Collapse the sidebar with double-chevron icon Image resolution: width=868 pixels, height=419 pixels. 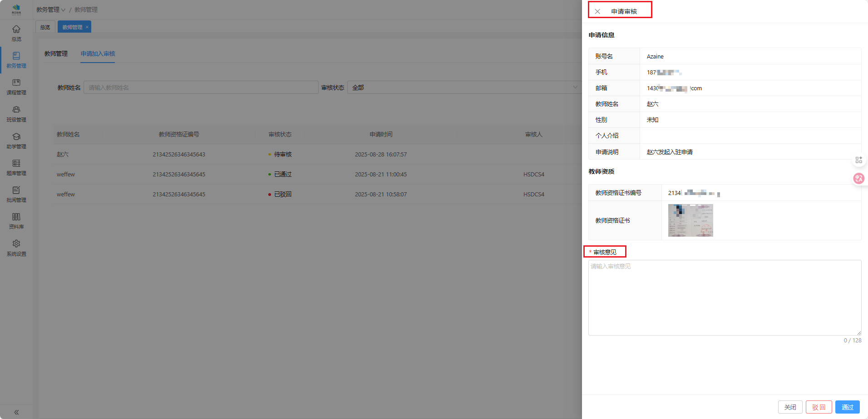(x=16, y=412)
